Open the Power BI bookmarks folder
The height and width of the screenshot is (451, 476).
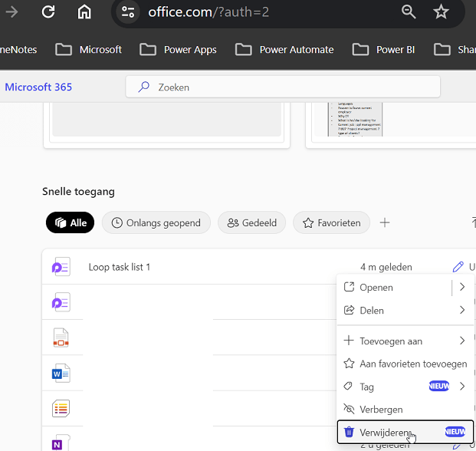pyautogui.click(x=383, y=50)
